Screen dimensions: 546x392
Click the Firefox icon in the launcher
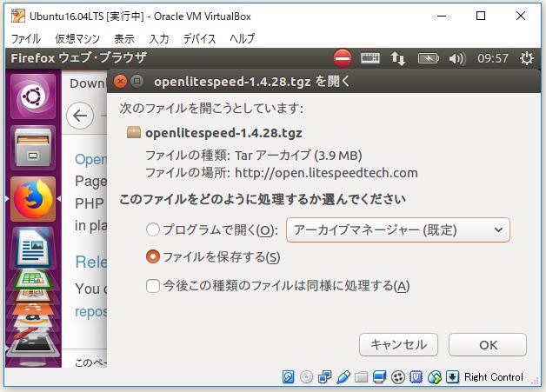tap(33, 199)
